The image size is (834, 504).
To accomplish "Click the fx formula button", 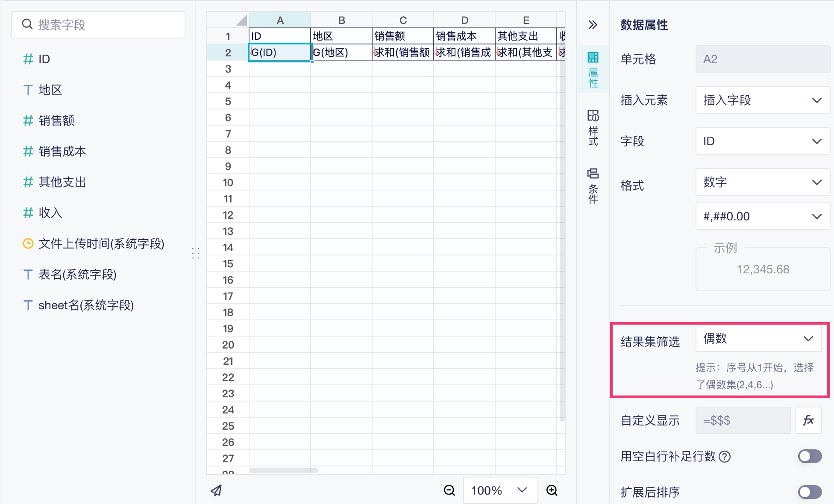I will [808, 420].
